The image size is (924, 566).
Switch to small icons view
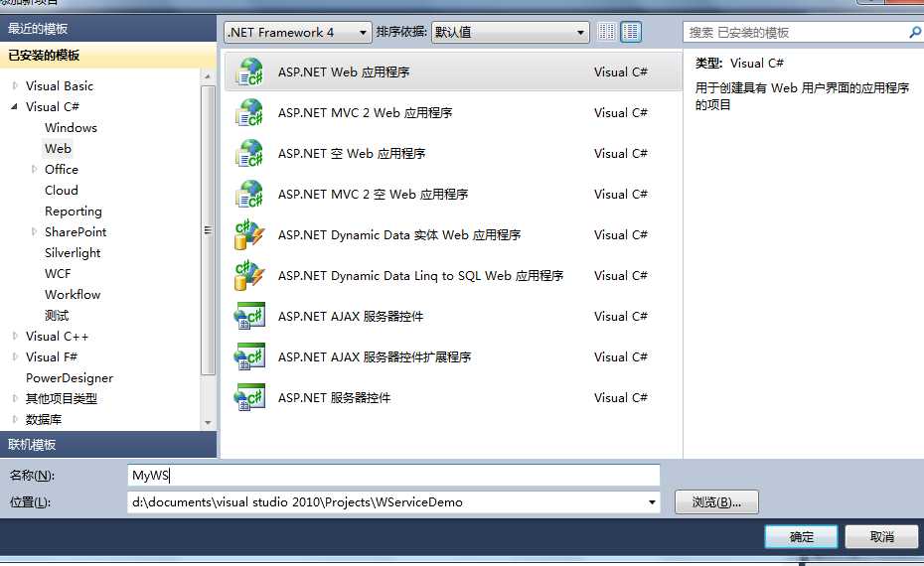pyautogui.click(x=606, y=32)
